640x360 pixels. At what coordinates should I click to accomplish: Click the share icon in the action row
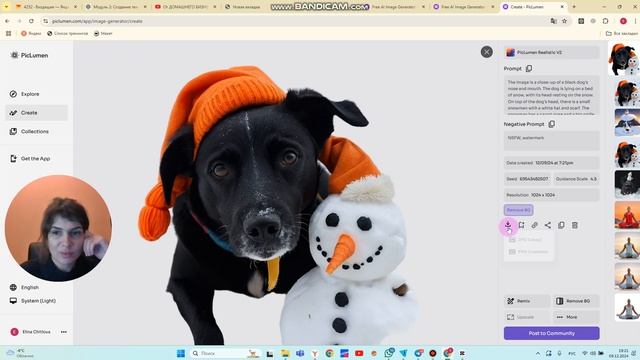(548, 225)
